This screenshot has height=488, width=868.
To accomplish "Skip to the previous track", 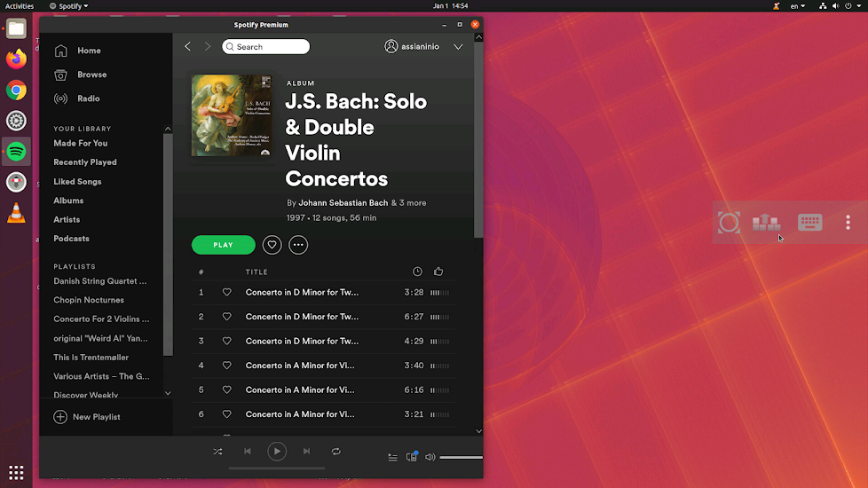I will pyautogui.click(x=248, y=452).
